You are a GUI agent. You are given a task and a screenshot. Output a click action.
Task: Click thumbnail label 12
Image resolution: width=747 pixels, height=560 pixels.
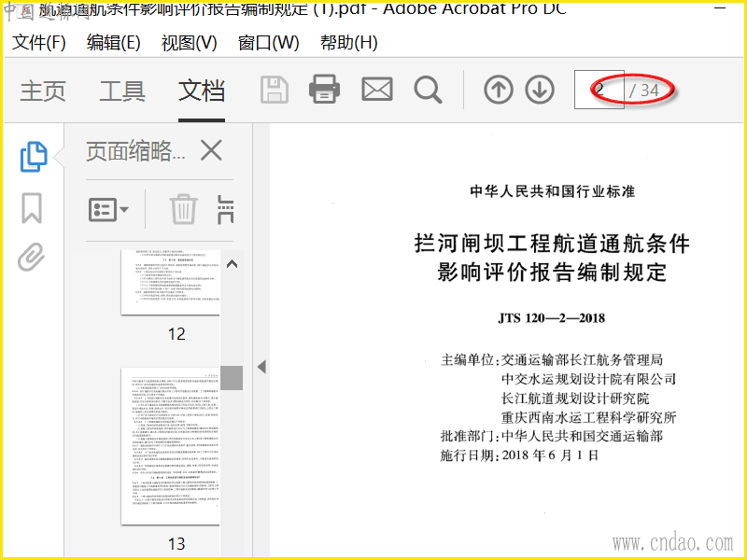176,334
